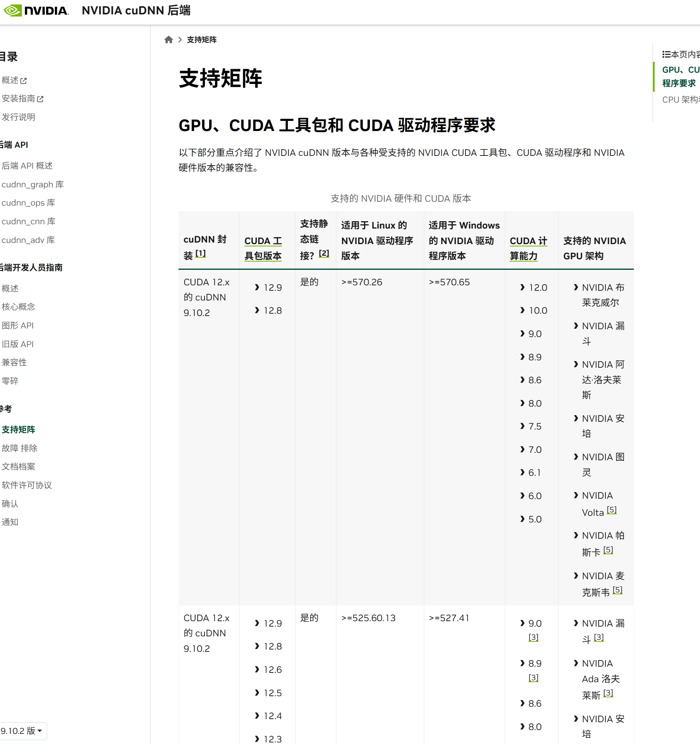The height and width of the screenshot is (744, 700).
Task: Click GPU、CUDA 工具包和 CUDA 驱动程序要求 heading
Action: [337, 126]
